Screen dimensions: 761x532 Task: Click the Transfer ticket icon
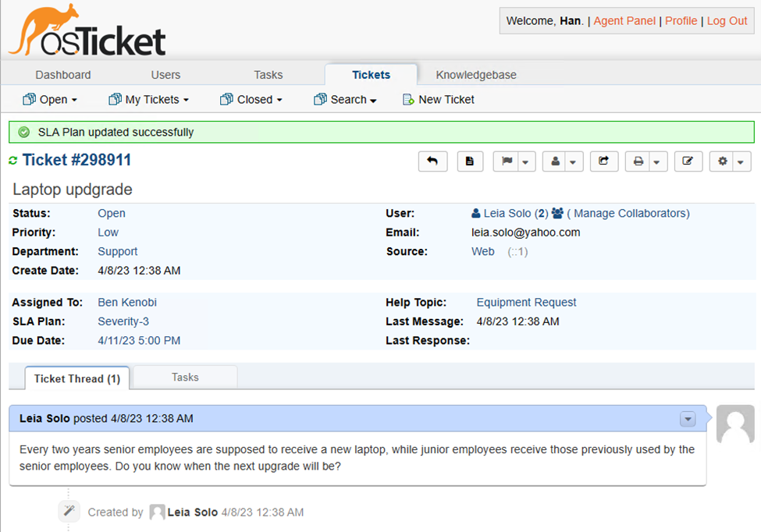(x=605, y=161)
